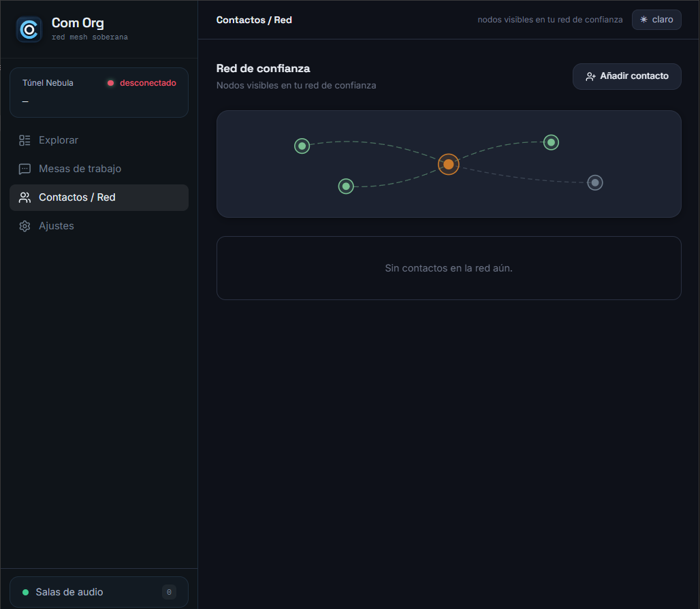Click the sun icon beside claro
The image size is (700, 609).
[643, 20]
